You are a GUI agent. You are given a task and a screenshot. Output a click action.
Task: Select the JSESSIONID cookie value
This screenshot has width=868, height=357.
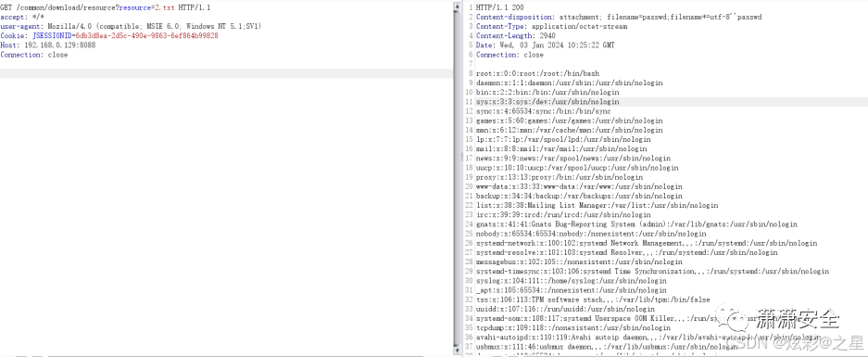146,35
